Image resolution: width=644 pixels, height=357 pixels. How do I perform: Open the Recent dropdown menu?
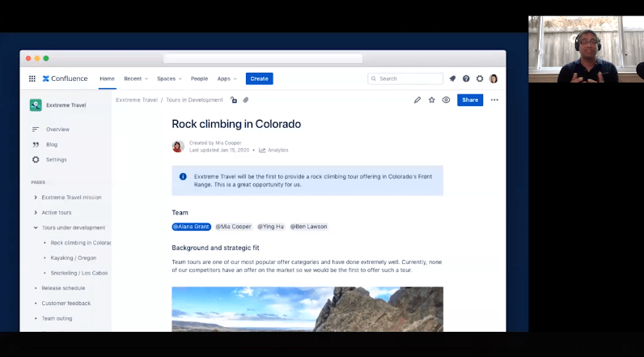click(135, 79)
